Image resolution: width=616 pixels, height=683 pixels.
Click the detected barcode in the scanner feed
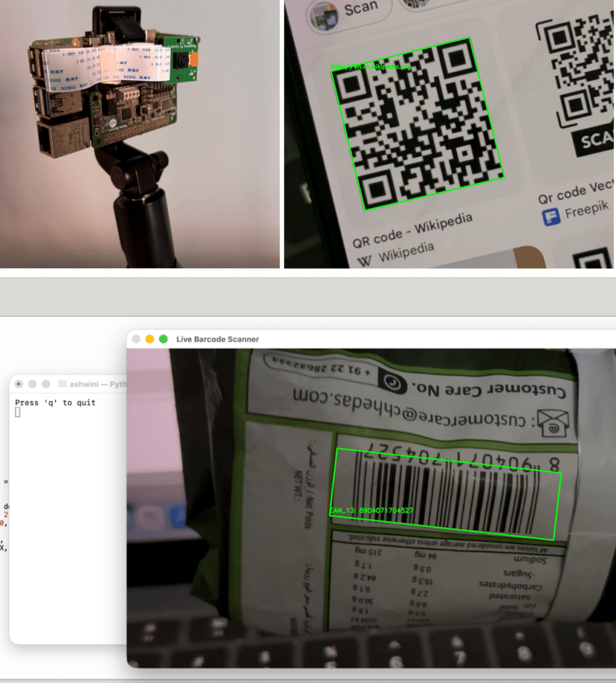tap(446, 494)
